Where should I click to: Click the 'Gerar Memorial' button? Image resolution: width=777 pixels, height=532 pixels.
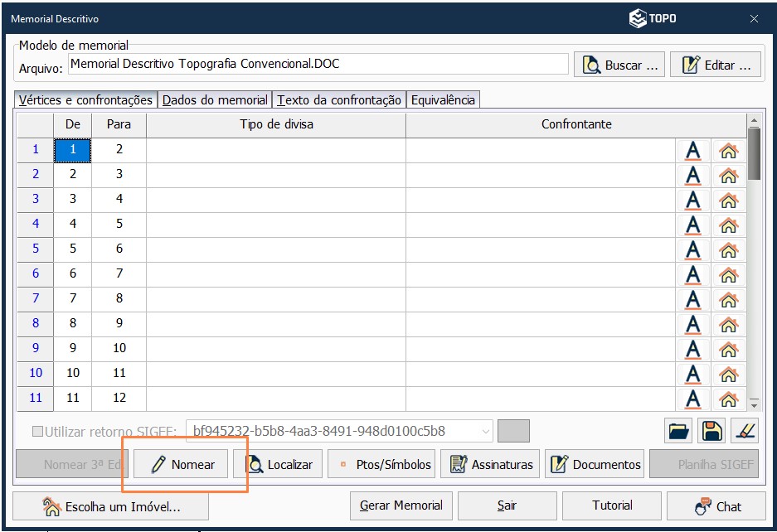401,505
